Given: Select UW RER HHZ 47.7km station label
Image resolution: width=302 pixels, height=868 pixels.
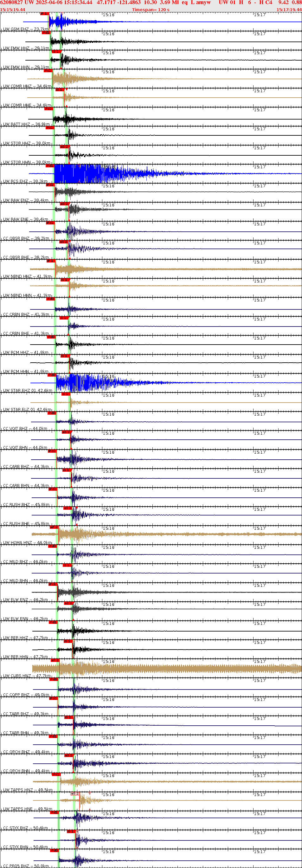Looking at the screenshot, I should [26, 638].
